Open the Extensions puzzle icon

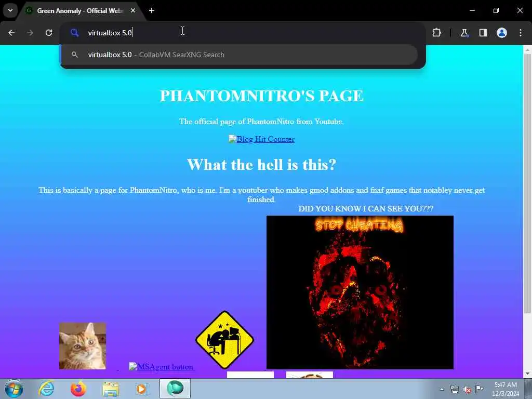pyautogui.click(x=436, y=33)
